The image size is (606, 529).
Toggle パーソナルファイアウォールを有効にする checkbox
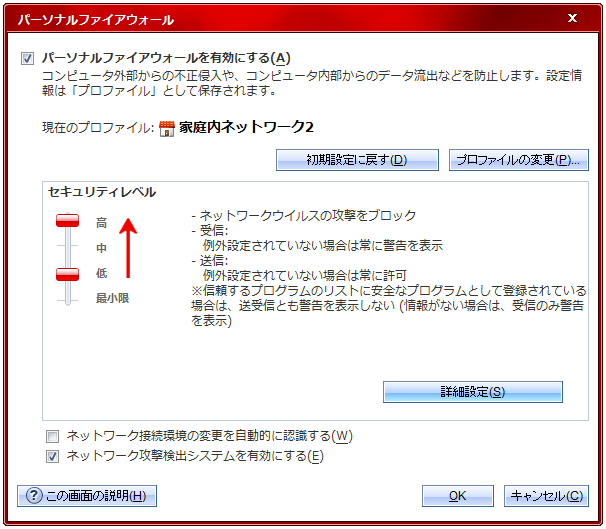(27, 58)
